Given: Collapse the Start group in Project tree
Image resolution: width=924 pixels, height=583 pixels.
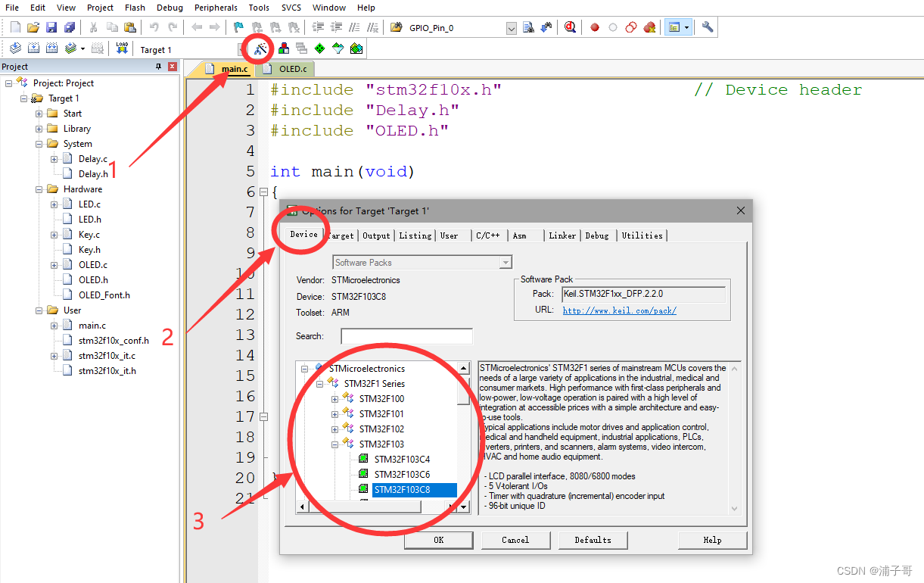Looking at the screenshot, I should 39,114.
